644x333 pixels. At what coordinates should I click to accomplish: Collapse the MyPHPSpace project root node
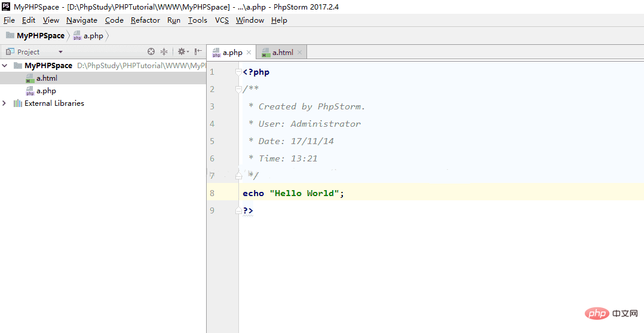[x=5, y=66]
